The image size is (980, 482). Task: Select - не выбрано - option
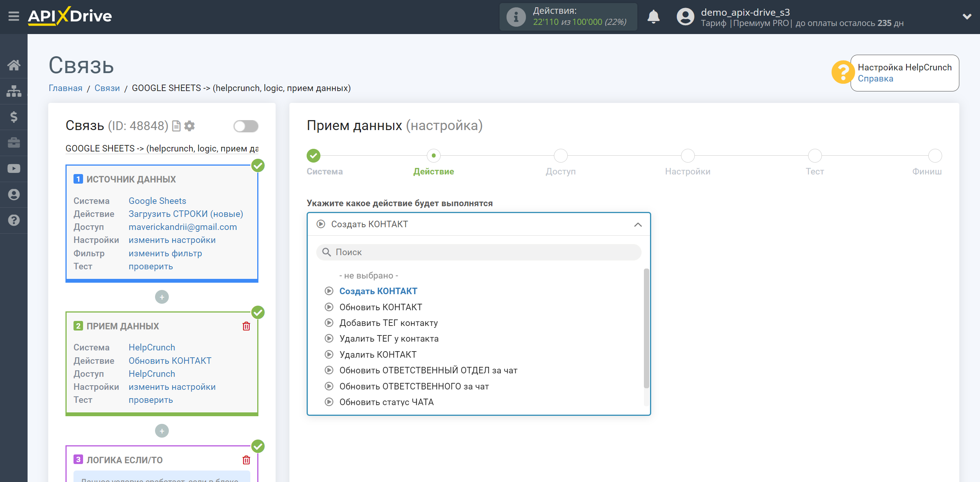click(x=369, y=275)
